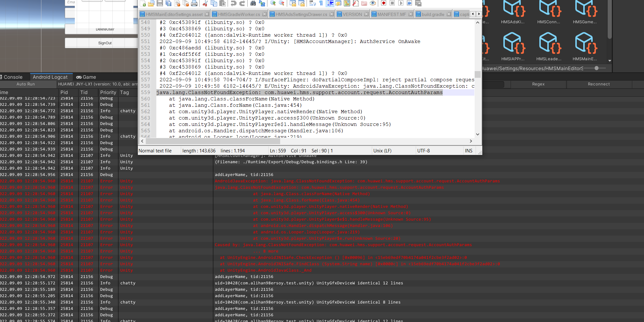
Task: Open the Replace dialog
Action: pyautogui.click(x=262, y=4)
